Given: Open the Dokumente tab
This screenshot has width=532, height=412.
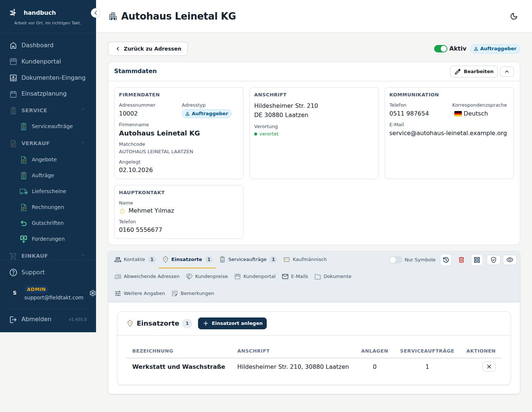Looking at the screenshot, I should [333, 277].
